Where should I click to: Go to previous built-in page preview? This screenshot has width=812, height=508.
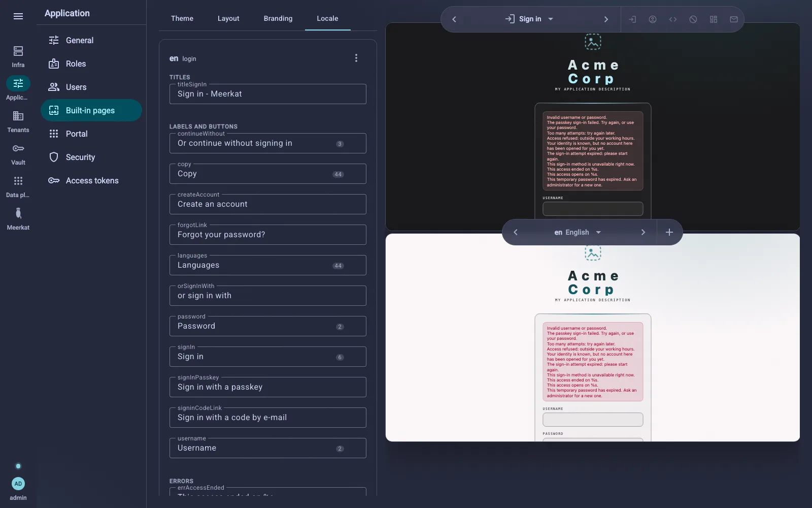(454, 19)
